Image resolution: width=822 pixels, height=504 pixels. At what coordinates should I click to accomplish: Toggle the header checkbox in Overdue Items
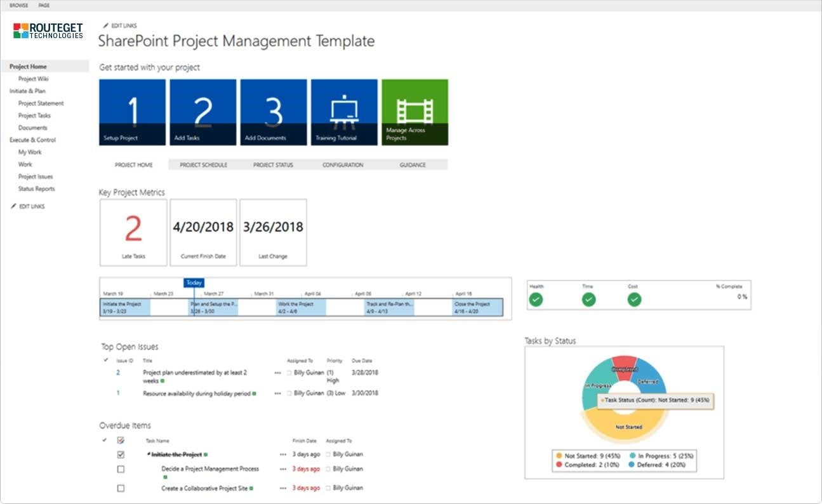pyautogui.click(x=121, y=440)
